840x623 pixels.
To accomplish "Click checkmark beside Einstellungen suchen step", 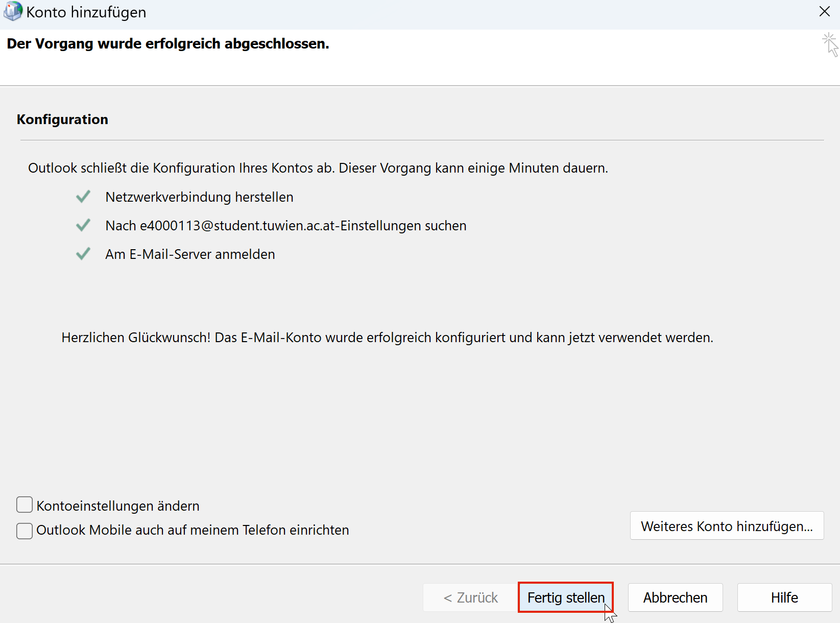I will 83,225.
